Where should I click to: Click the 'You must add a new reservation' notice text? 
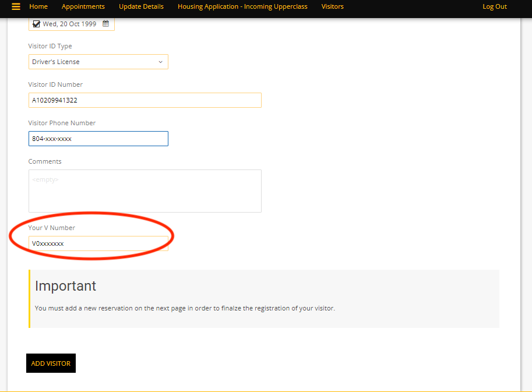point(185,308)
